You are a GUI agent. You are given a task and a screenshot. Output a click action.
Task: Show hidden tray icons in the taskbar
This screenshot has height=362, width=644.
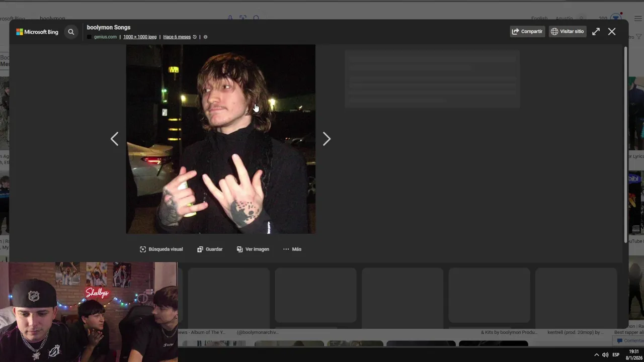(597, 354)
